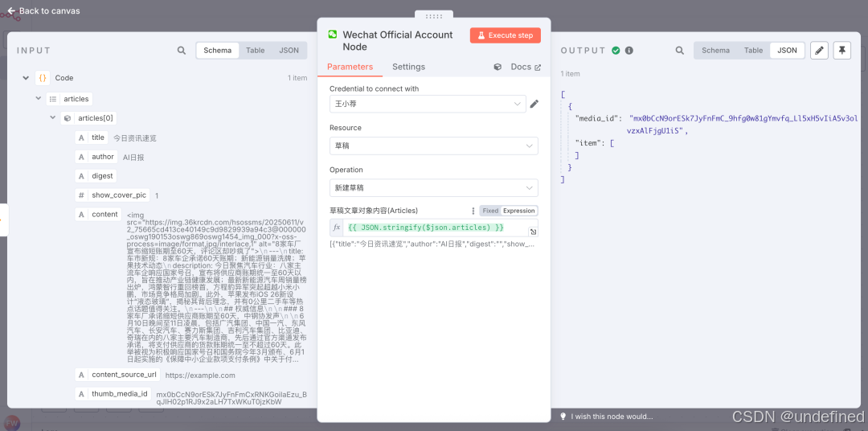The width and height of the screenshot is (868, 431).
Task: Click the input panel search icon
Action: click(x=182, y=51)
